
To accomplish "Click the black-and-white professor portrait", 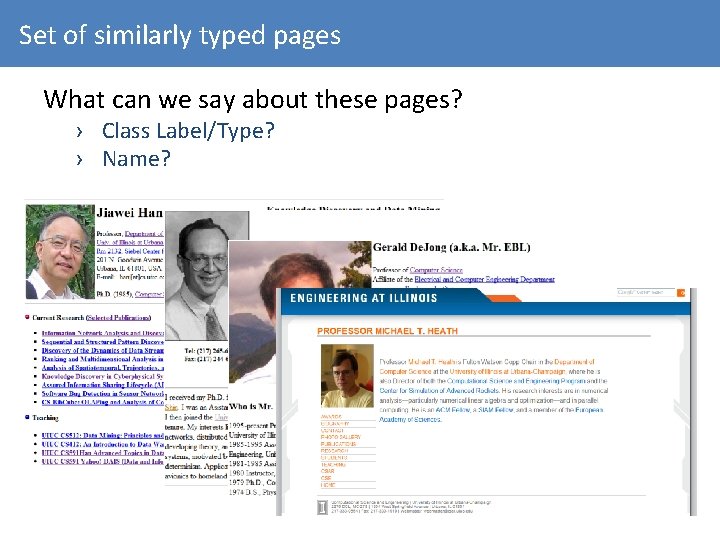I will pos(197,276).
